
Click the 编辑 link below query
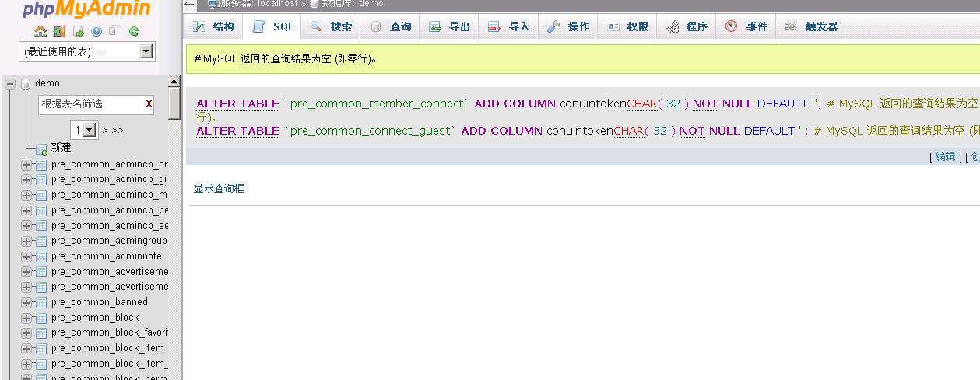(x=945, y=157)
